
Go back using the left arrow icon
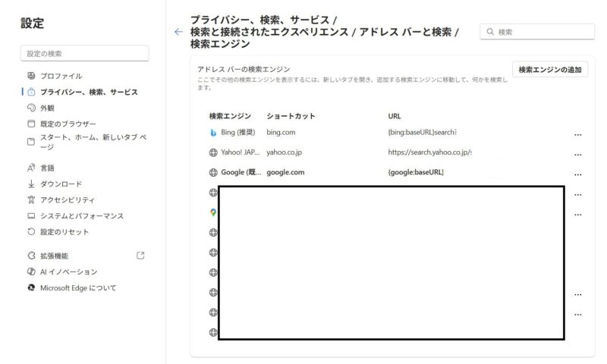click(x=178, y=32)
